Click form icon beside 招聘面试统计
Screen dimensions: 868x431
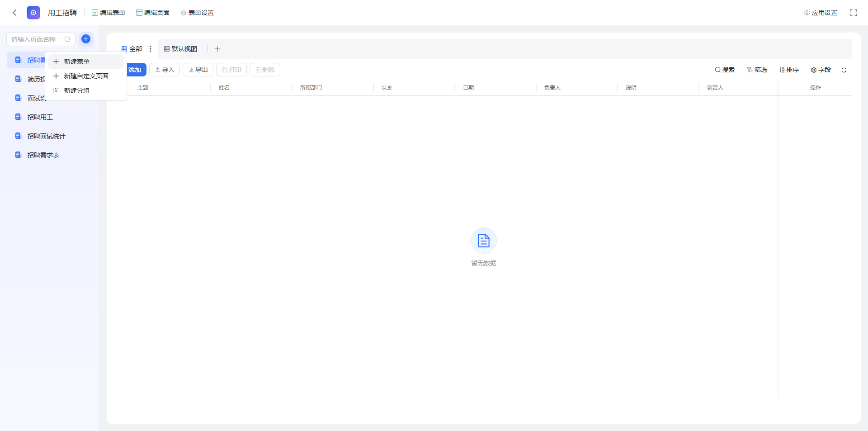pyautogui.click(x=18, y=136)
